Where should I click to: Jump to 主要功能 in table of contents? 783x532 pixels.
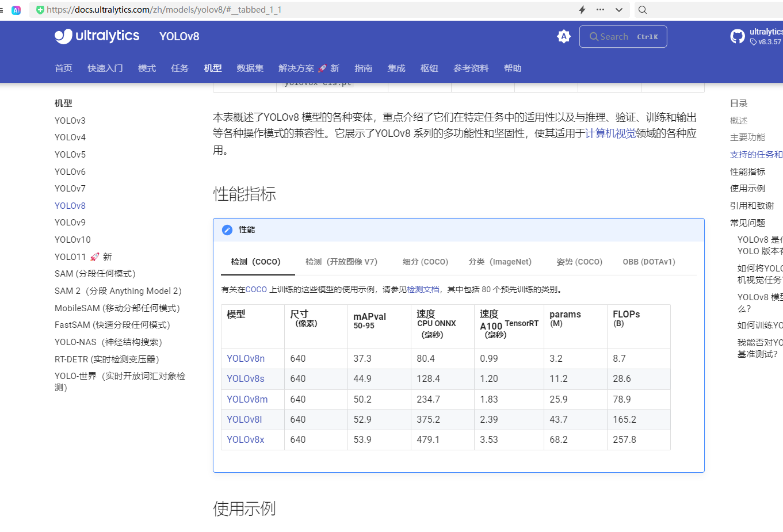click(x=748, y=137)
